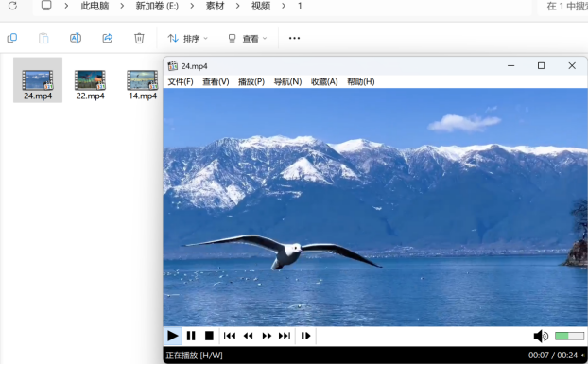This screenshot has height=365, width=588.
Task: Expand the 查看 view dropdown in Explorer
Action: (x=248, y=38)
